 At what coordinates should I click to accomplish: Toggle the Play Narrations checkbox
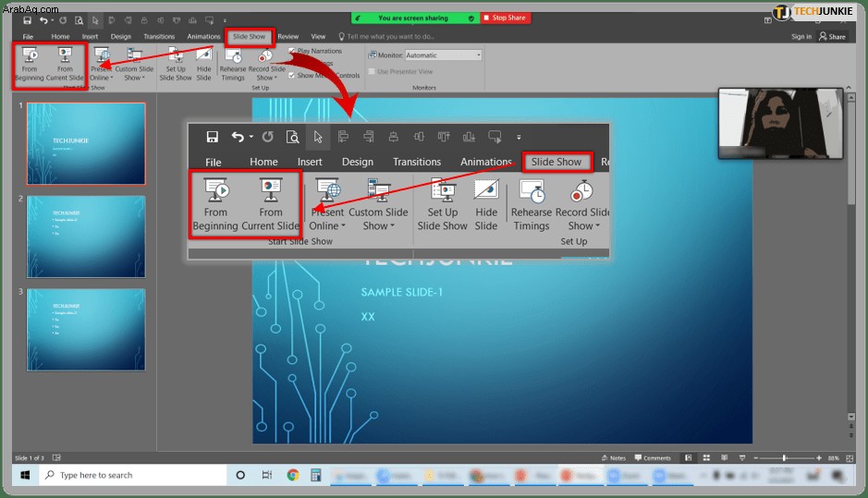coord(292,51)
